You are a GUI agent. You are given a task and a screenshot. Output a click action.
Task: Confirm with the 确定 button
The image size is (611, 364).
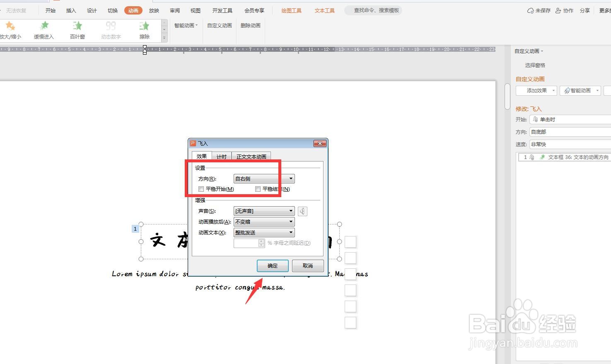point(273,266)
